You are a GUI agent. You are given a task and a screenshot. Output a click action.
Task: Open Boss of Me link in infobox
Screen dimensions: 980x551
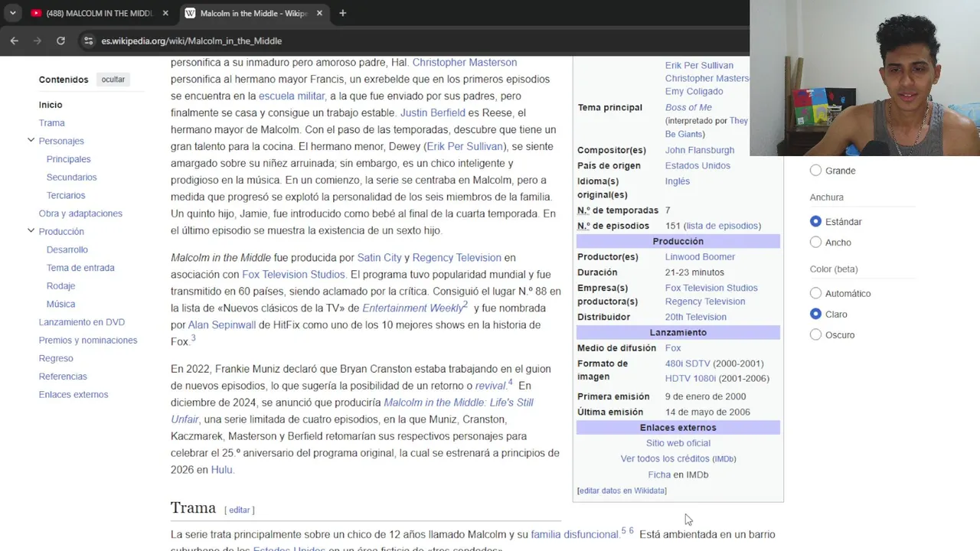point(688,108)
